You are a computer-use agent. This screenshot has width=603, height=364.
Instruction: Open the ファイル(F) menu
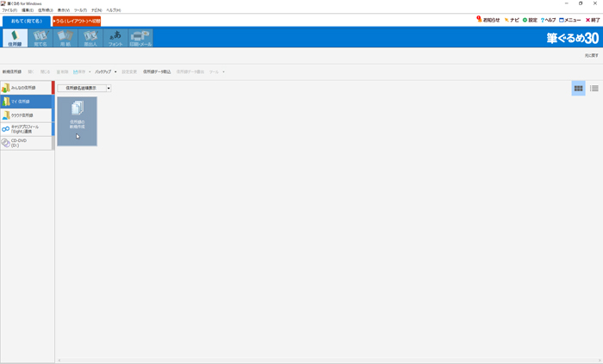pyautogui.click(x=9, y=10)
